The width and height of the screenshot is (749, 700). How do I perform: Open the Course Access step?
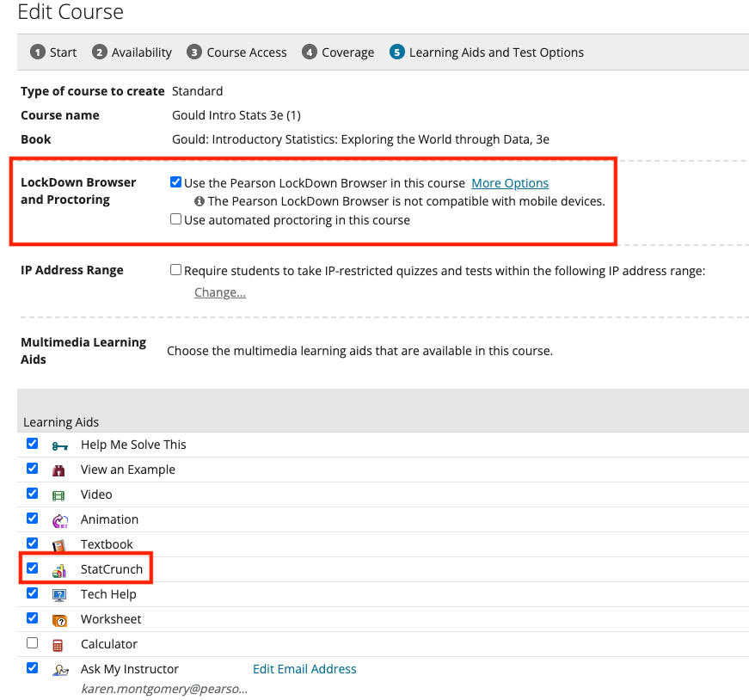click(x=237, y=52)
